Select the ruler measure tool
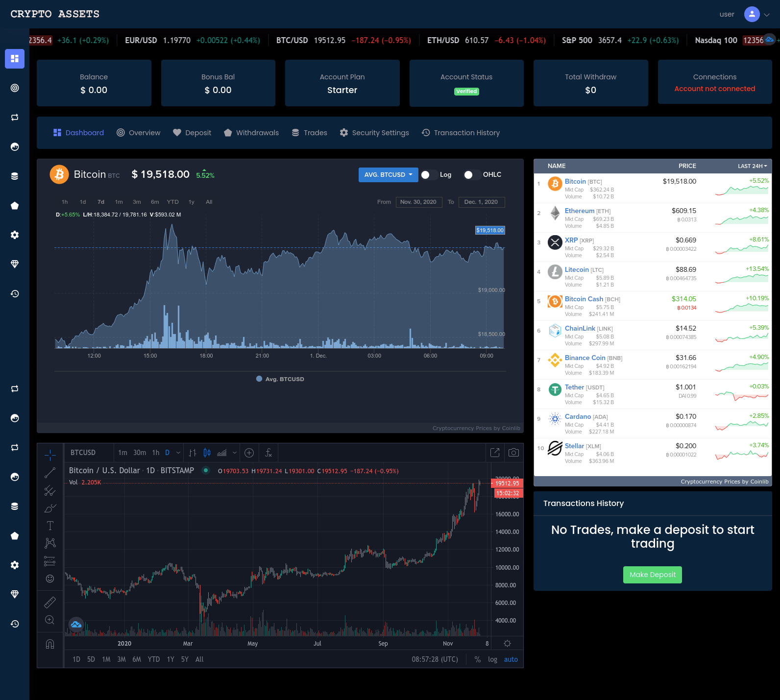Image resolution: width=780 pixels, height=700 pixels. coord(50,602)
